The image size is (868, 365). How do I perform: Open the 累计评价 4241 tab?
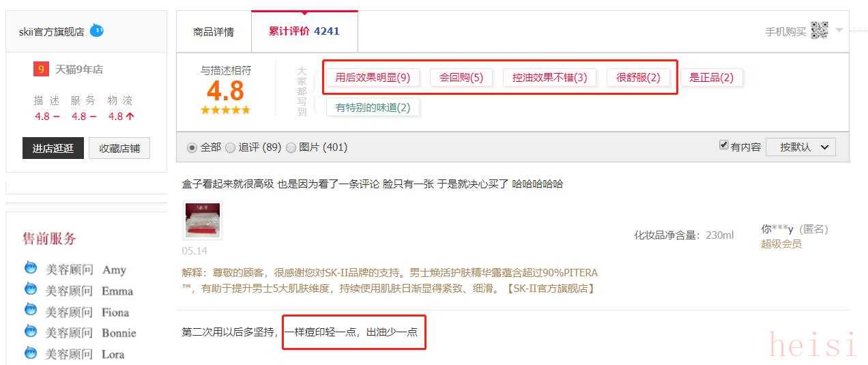(x=304, y=31)
